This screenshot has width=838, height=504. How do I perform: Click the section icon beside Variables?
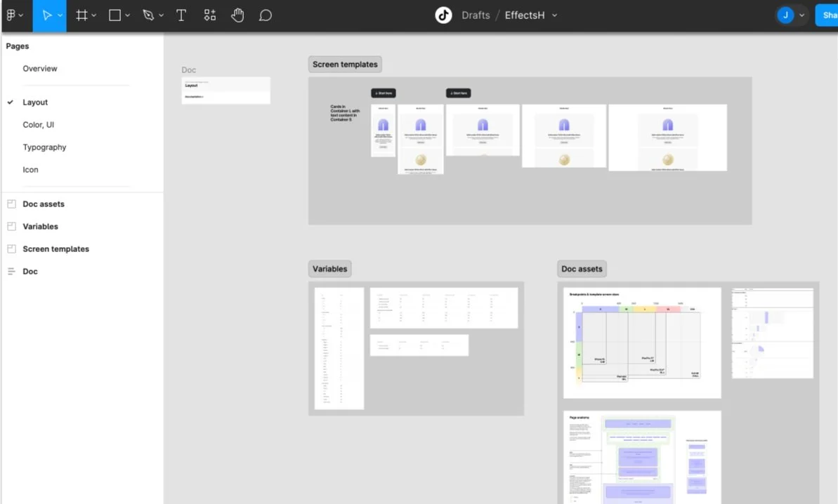[x=11, y=226]
